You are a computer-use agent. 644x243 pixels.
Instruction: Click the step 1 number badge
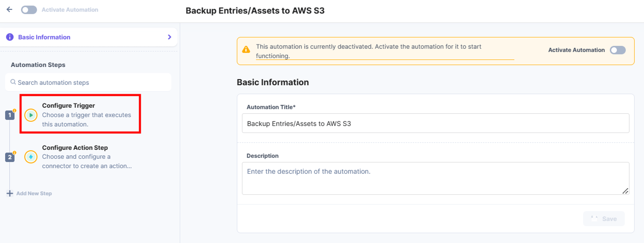tap(10, 115)
